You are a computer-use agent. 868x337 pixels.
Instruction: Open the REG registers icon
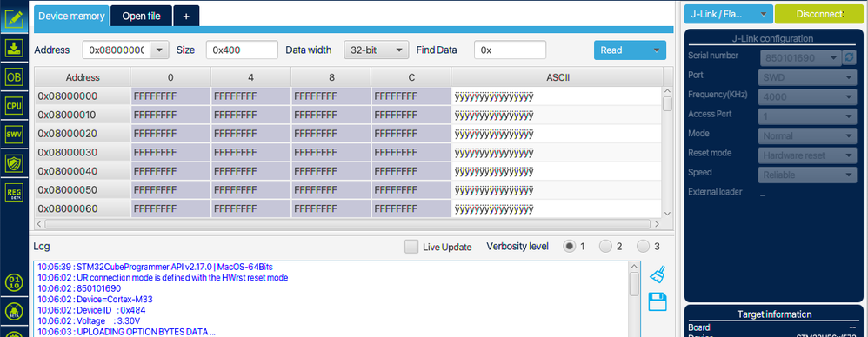14,192
